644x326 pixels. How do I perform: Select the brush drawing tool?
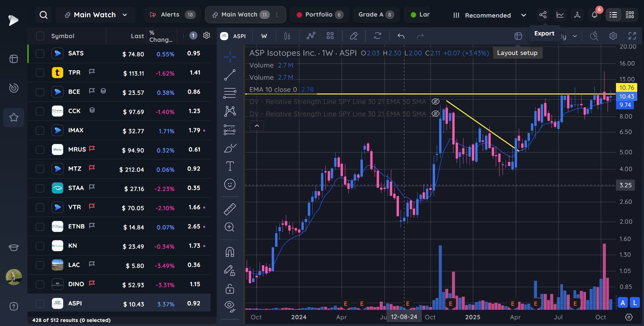(230, 148)
